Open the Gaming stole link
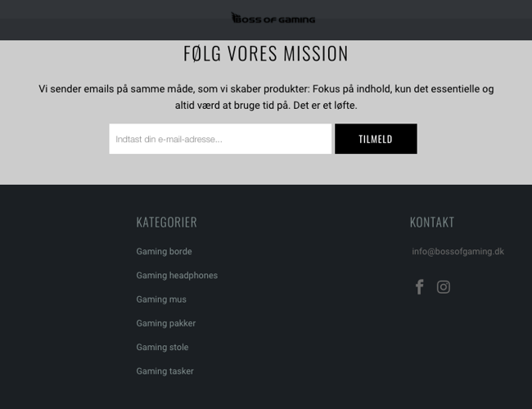 click(x=162, y=347)
